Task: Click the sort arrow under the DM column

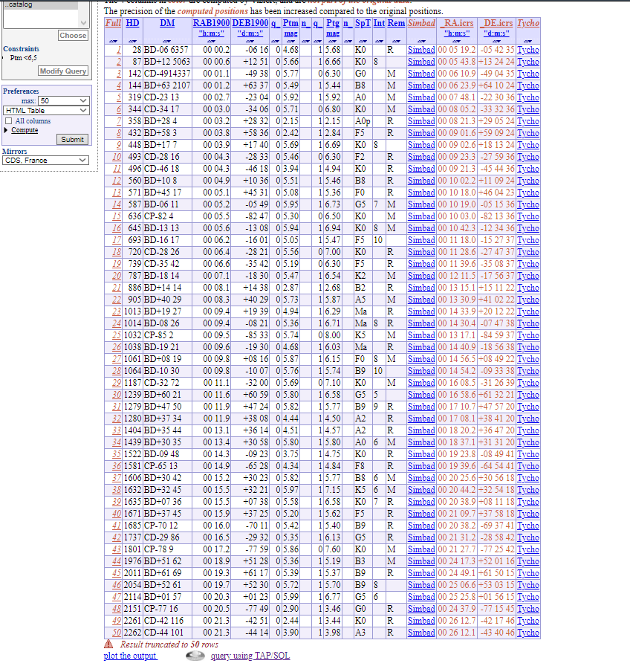Action: click(x=167, y=41)
